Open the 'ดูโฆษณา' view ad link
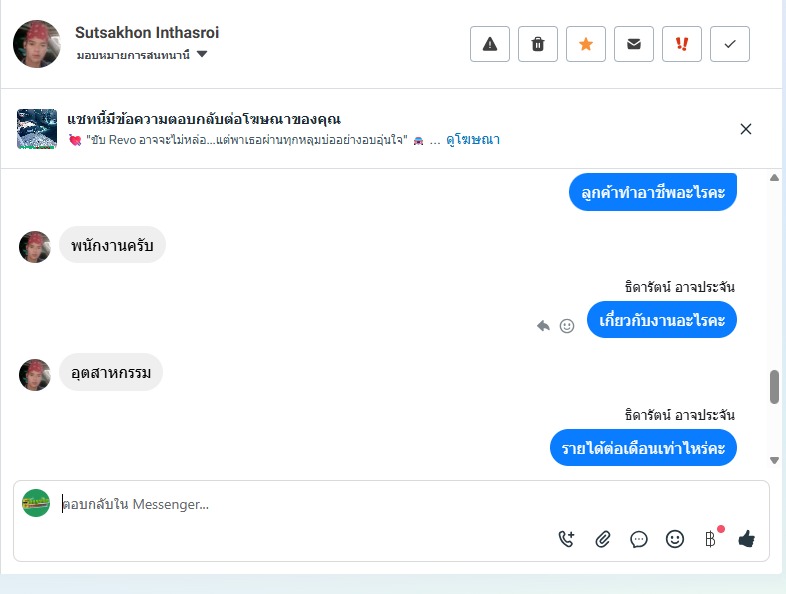The height and width of the screenshot is (594, 786). coord(473,139)
